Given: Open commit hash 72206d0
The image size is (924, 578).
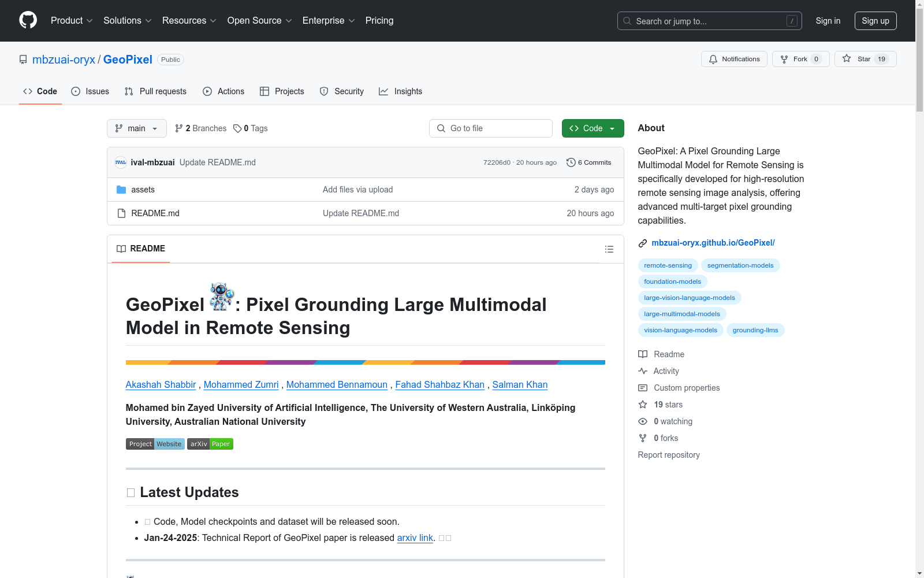Looking at the screenshot, I should 497,162.
